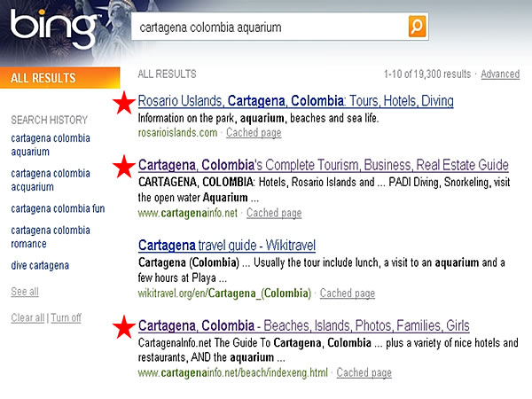Click the orange search magnifier button
Screen dimensions: 532x399
coord(417,27)
